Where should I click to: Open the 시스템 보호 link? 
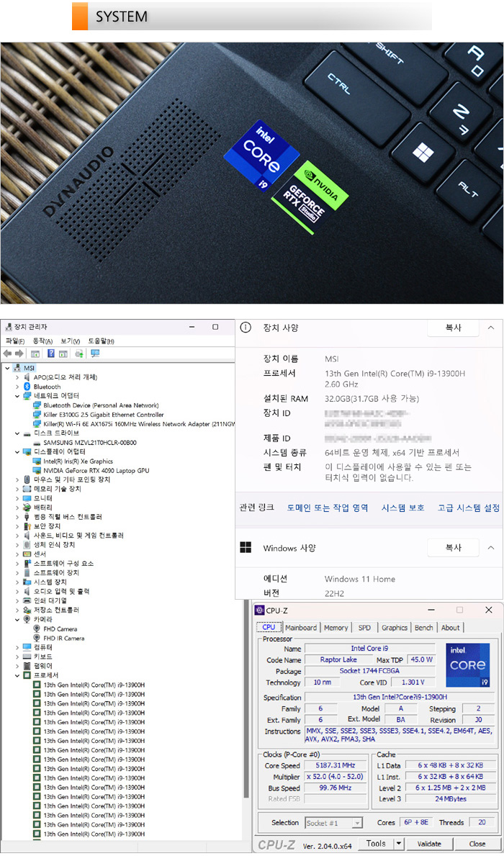[x=403, y=508]
